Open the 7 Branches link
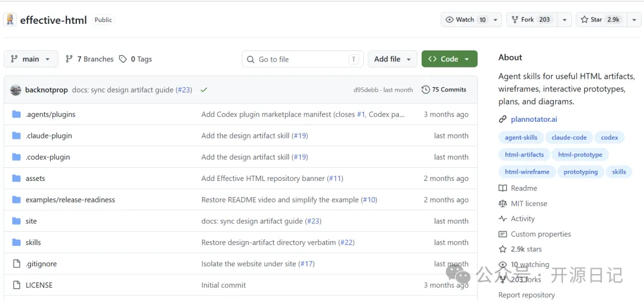Viewport: 644px width, 301px height. [x=89, y=59]
